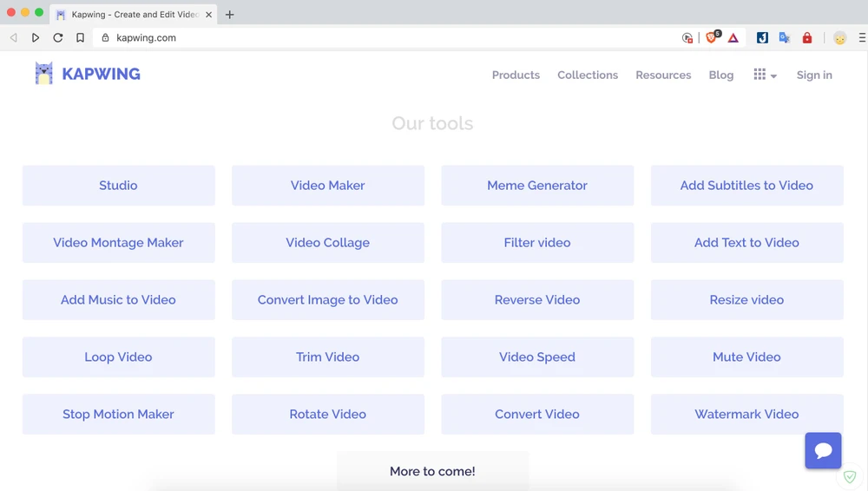Switch to the Kapwing browser tab
The height and width of the screenshot is (491, 868).
click(130, 15)
